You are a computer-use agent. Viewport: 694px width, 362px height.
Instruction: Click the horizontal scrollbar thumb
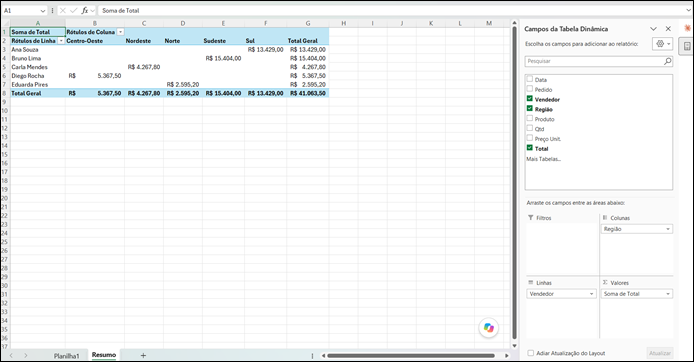pyautogui.click(x=411, y=355)
